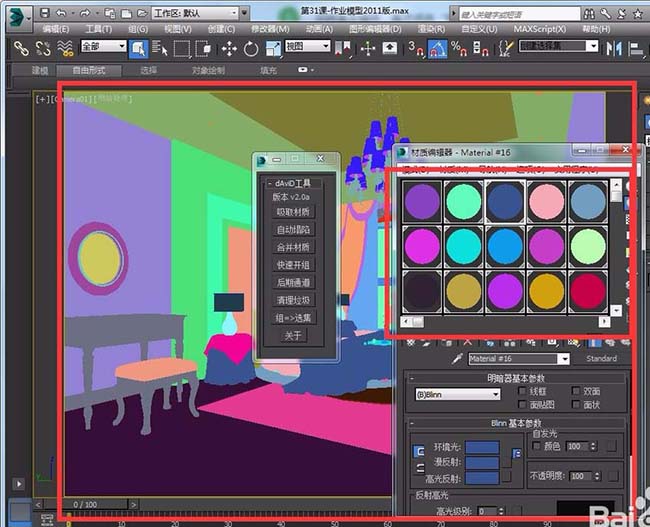Click the Select Object arrow tool

[138, 48]
